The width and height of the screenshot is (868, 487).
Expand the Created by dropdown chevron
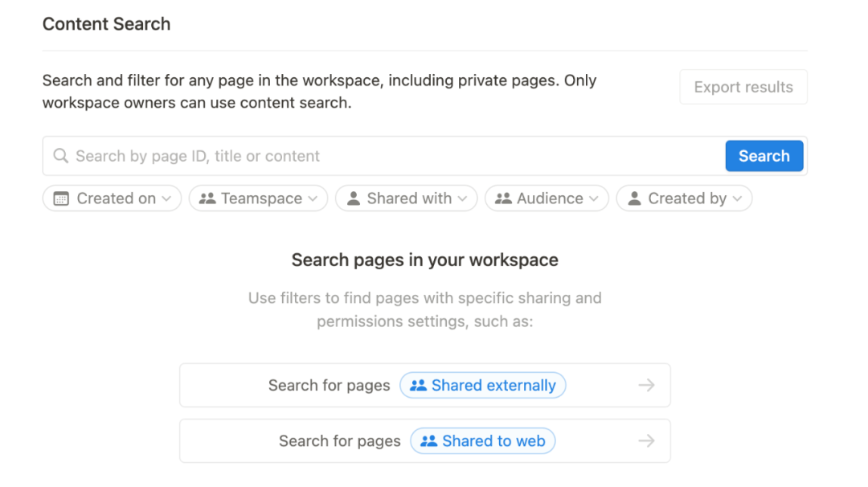[737, 198]
